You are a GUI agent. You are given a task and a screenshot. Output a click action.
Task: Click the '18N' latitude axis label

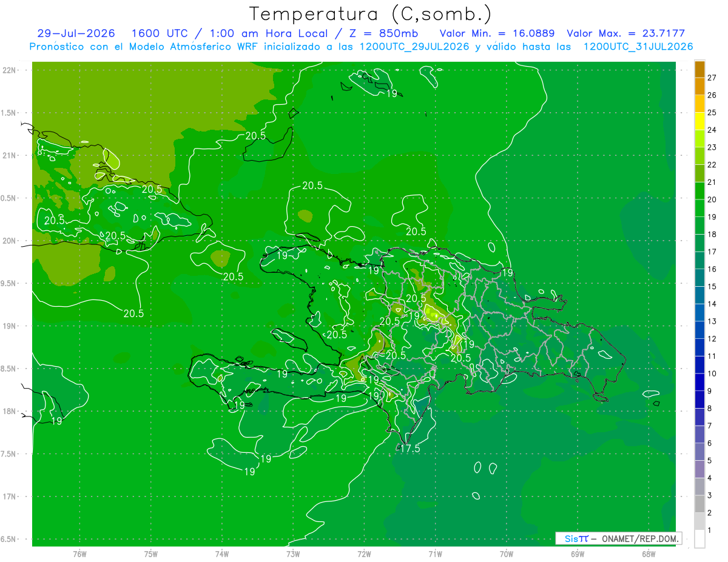pos(10,411)
